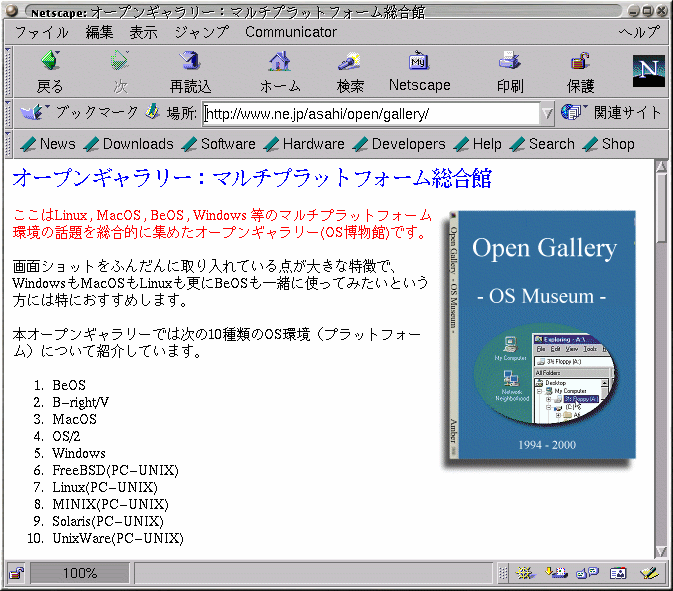Expand the location URL history dropdown arrow
This screenshot has height=591, width=673.
pos(547,114)
